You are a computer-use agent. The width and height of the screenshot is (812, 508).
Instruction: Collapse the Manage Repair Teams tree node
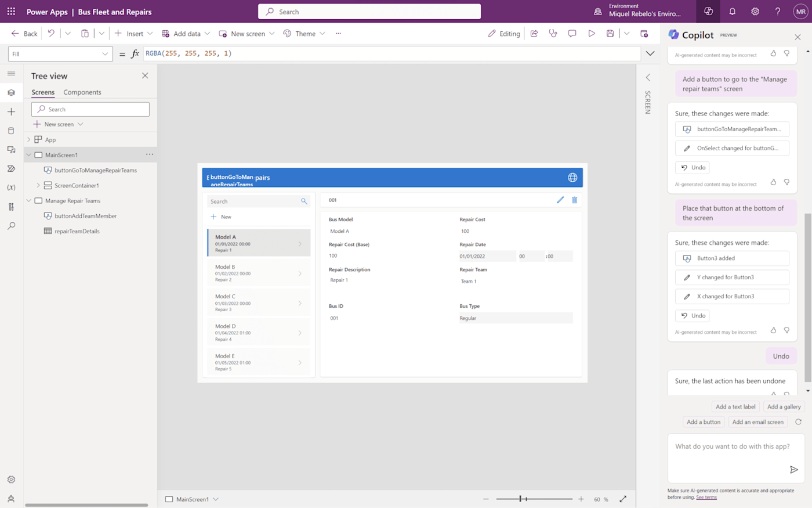pos(28,201)
